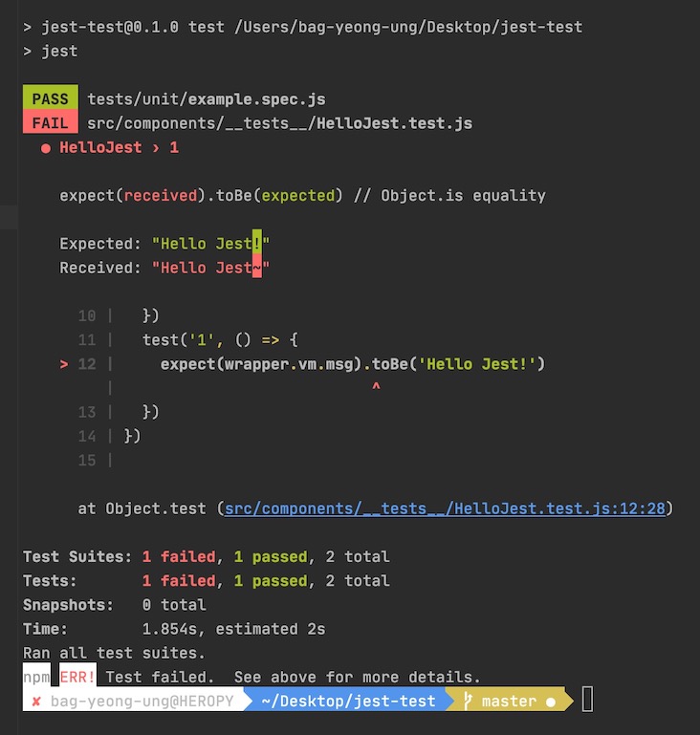The height and width of the screenshot is (735, 700).
Task: Click '0 total' snapshots value
Action: pyautogui.click(x=174, y=605)
